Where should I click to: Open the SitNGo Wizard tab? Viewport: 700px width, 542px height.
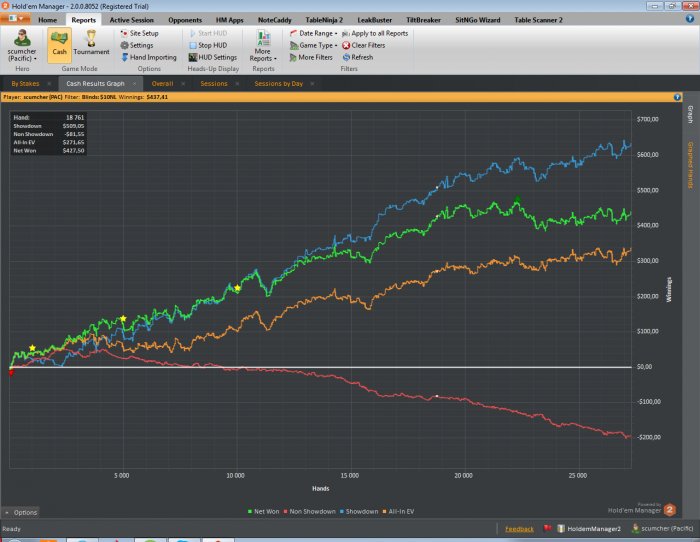click(x=477, y=20)
